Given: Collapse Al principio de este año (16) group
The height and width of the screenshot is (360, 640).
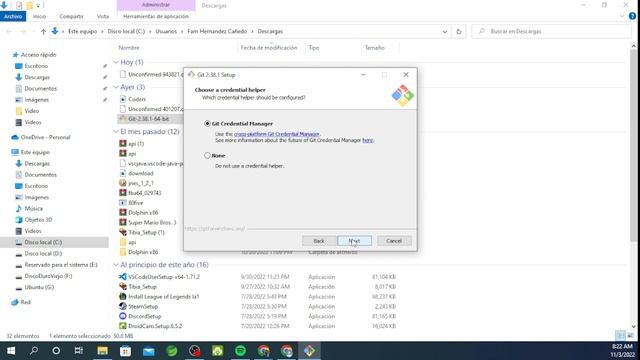Looking at the screenshot, I should pyautogui.click(x=116, y=264).
